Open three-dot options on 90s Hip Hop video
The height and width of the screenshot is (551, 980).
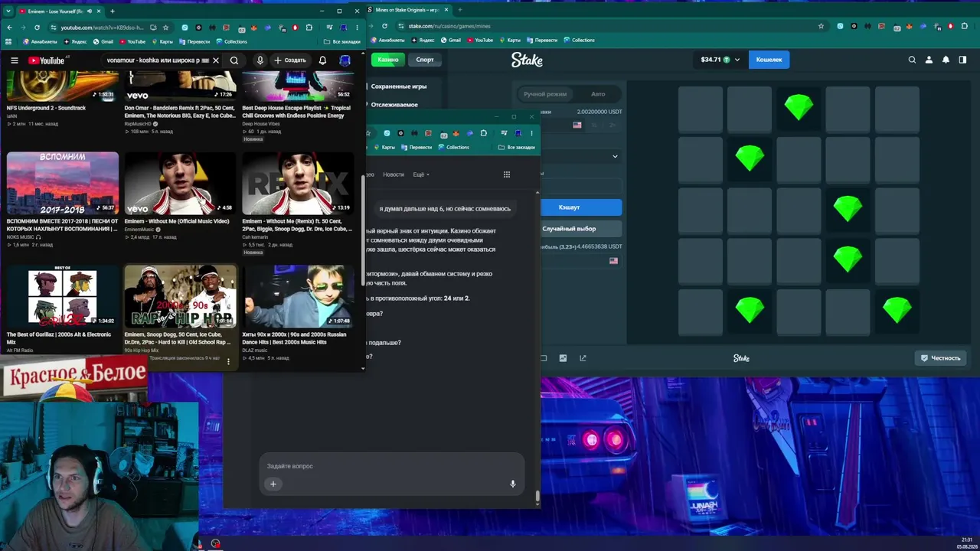click(228, 361)
